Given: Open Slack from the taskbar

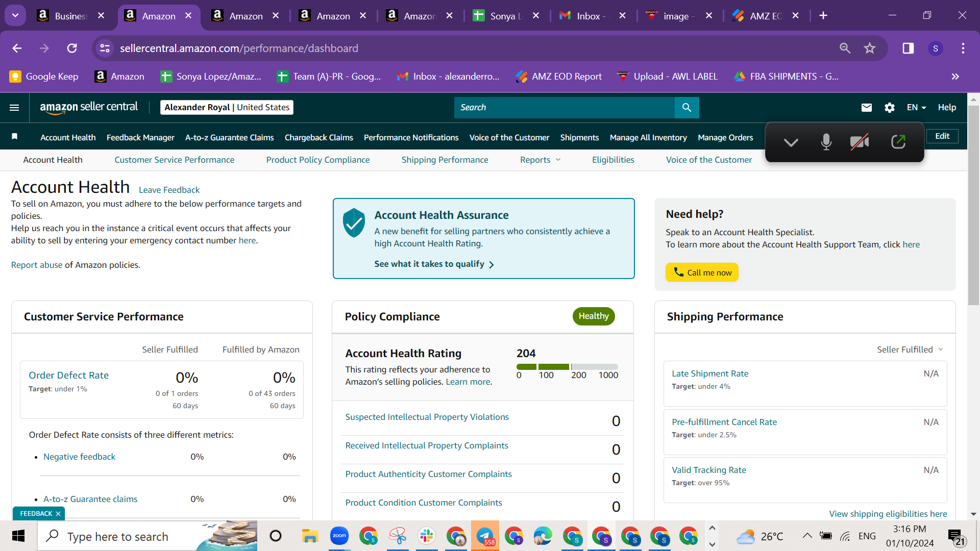Looking at the screenshot, I should point(427,536).
